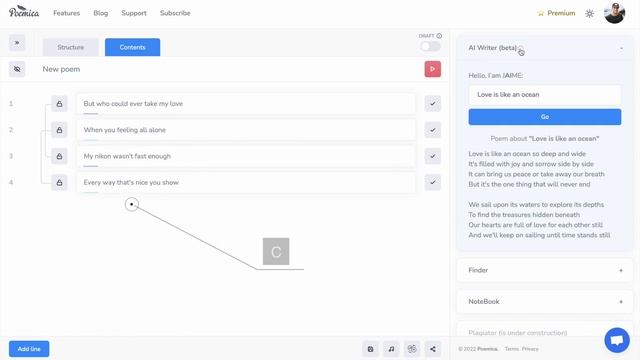Check the confirm mark for line 1
Screen dimensions: 640x360
[x=433, y=104]
